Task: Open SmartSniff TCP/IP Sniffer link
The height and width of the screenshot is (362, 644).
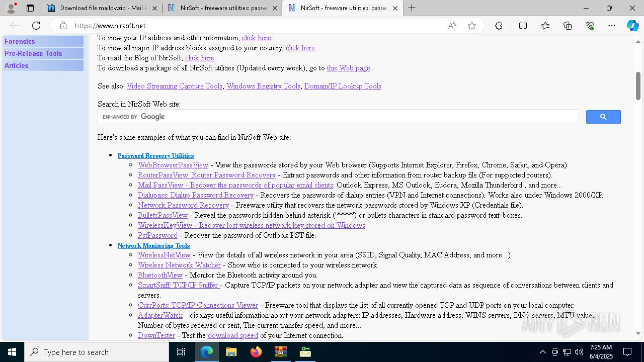Action: [x=179, y=285]
